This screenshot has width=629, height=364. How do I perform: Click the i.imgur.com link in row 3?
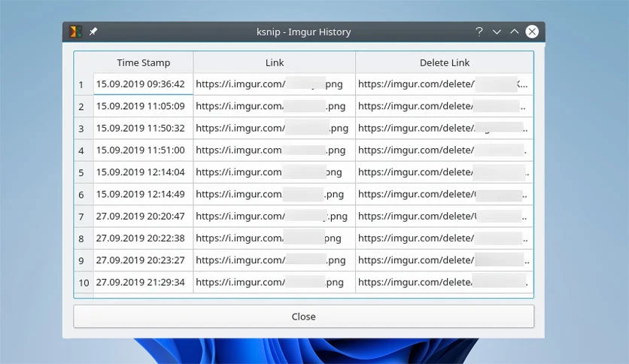tap(275, 129)
